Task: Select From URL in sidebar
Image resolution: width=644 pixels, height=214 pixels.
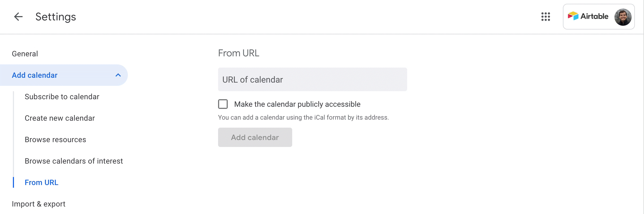Action: pos(42,182)
